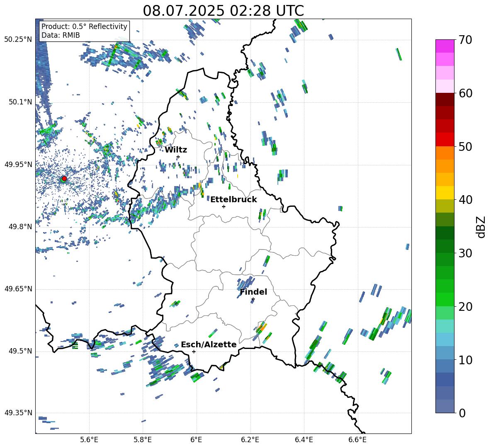Screen dimensions: 491x448
Task: Click the Findel station cross marker
Action: pyautogui.click(x=253, y=299)
